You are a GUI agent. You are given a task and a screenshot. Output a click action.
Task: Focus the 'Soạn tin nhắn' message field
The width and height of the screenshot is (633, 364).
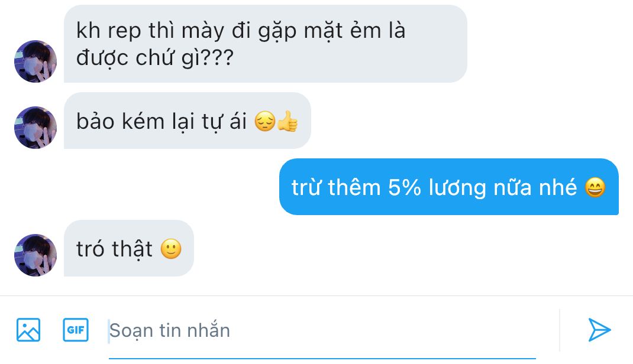[x=322, y=331]
